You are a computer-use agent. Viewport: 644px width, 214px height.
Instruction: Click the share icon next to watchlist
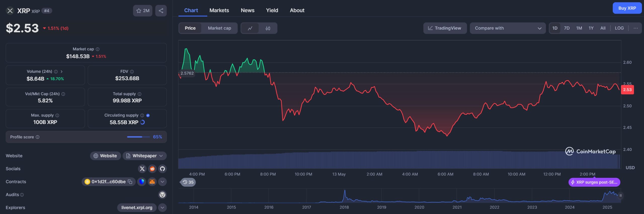(x=161, y=11)
